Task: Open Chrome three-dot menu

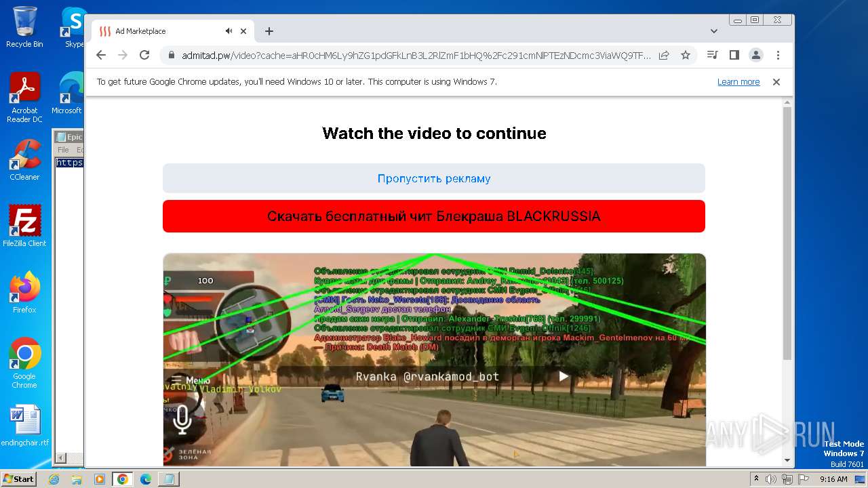Action: (x=778, y=55)
